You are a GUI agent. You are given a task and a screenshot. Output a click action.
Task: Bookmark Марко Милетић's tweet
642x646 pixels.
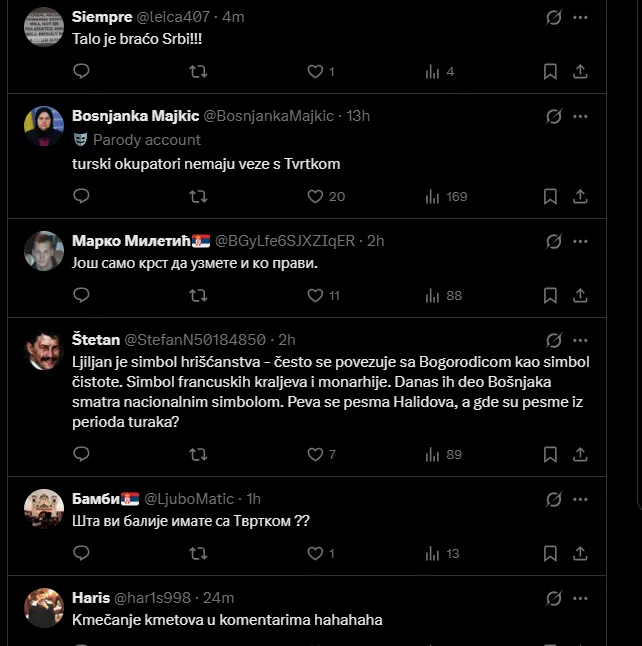[550, 295]
